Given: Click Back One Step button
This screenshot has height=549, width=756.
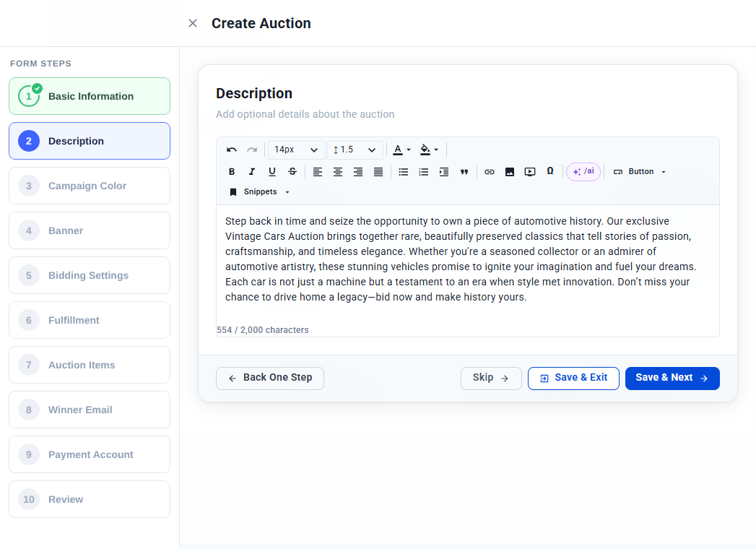Looking at the screenshot, I should [x=270, y=379].
